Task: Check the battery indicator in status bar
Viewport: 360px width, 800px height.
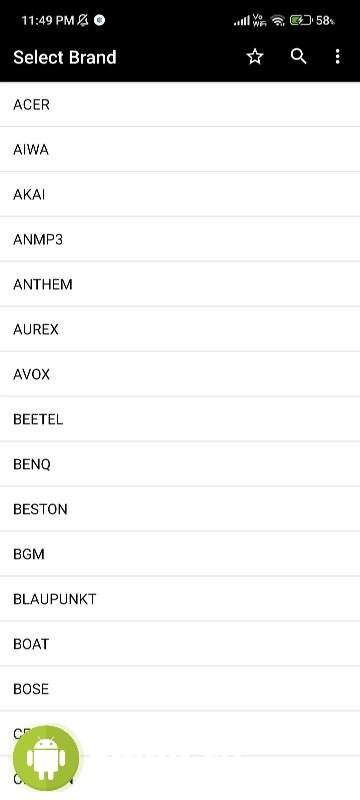Action: 301,20
